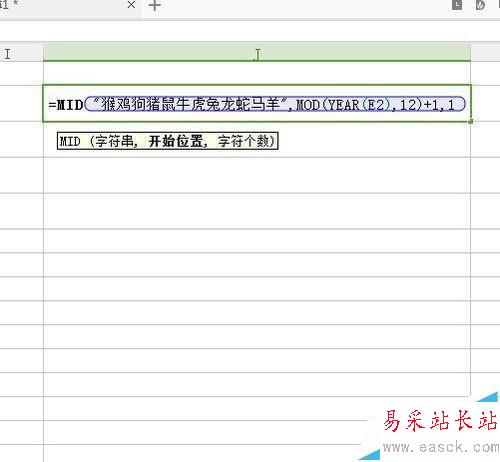Select the highlighted green column header
The height and width of the screenshot is (462, 500).
[x=257, y=53]
